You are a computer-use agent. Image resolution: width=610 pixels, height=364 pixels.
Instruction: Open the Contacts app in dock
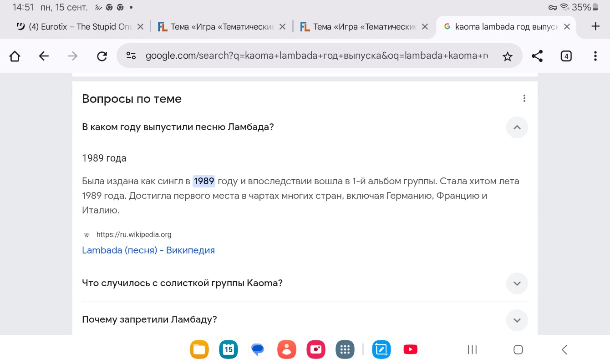pyautogui.click(x=287, y=349)
